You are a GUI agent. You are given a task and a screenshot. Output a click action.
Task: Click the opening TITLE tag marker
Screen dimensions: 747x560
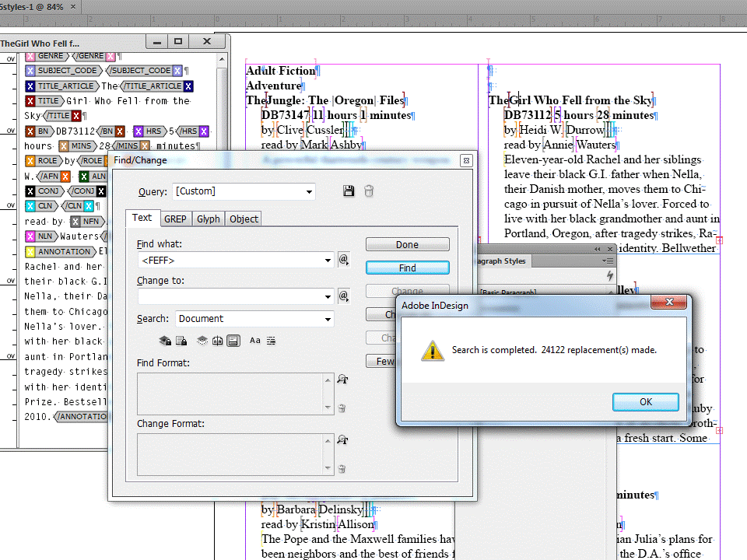[45, 101]
